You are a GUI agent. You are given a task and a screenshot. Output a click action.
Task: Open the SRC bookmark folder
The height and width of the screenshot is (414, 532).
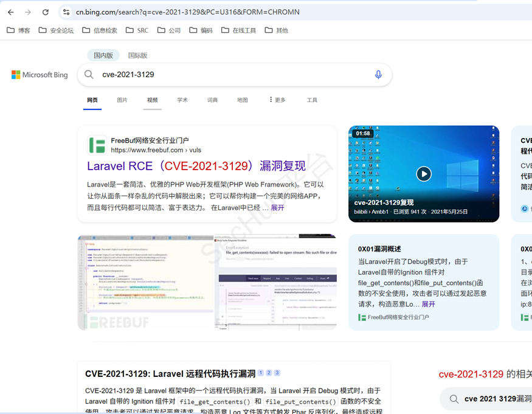(137, 30)
